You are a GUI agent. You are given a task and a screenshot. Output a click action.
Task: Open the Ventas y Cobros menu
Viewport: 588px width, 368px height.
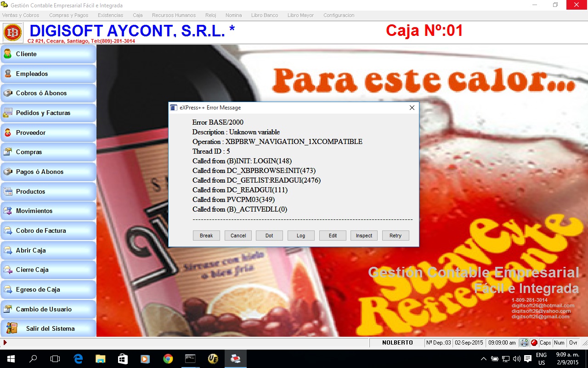coord(21,15)
